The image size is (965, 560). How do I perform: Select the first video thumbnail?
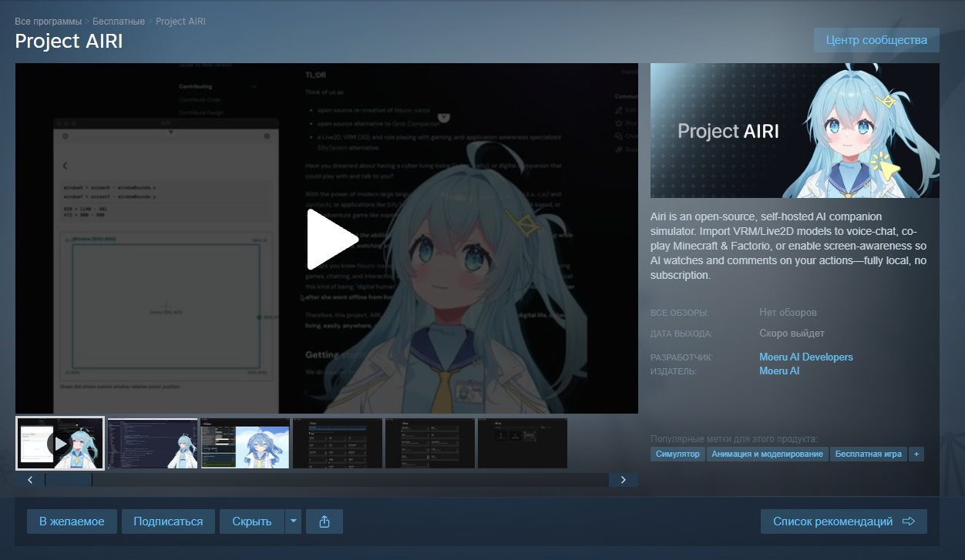[x=60, y=444]
